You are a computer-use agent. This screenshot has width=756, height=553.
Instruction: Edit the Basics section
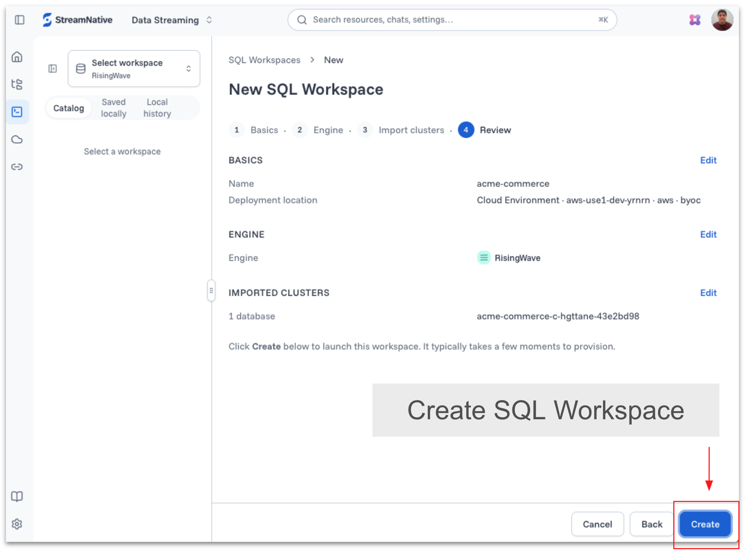point(708,160)
